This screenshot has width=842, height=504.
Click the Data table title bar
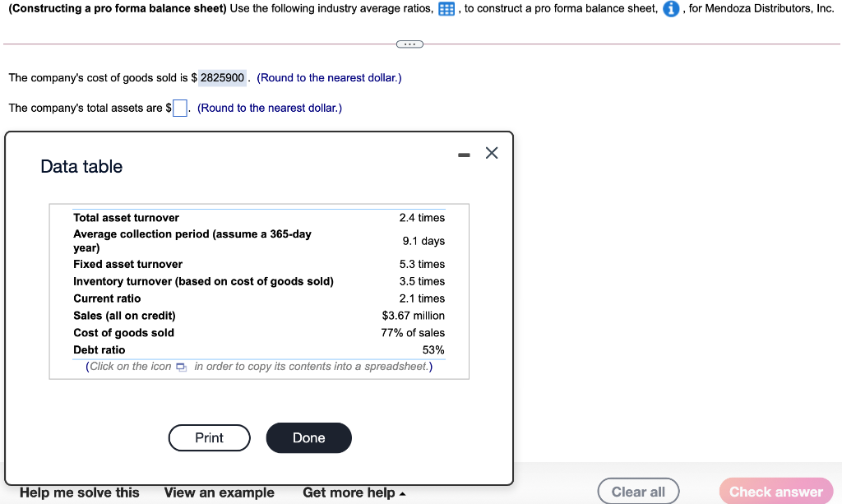pos(81,166)
